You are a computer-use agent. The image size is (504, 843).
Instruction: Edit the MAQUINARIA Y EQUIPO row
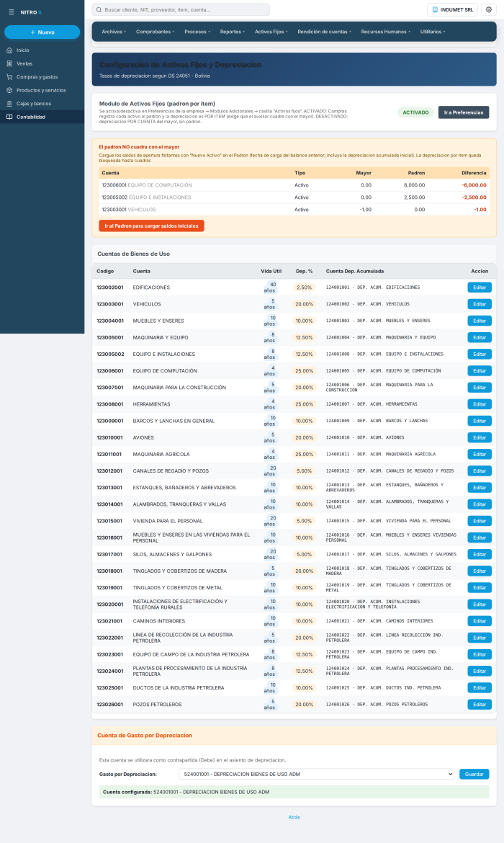click(x=480, y=338)
